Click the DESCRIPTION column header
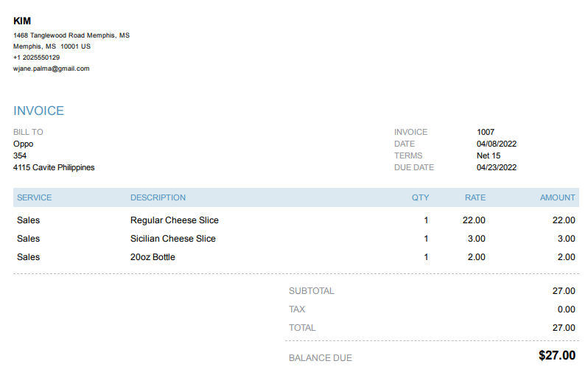This screenshot has height=375, width=588. pos(158,197)
